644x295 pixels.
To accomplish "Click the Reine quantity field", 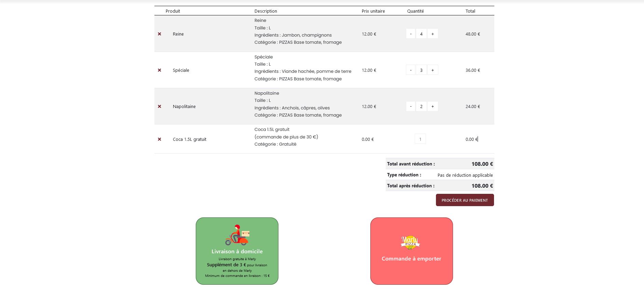I will tap(421, 34).
